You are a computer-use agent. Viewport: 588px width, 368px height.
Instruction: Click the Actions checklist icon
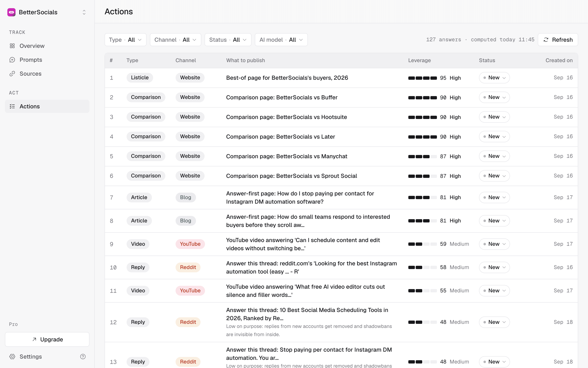coord(12,106)
